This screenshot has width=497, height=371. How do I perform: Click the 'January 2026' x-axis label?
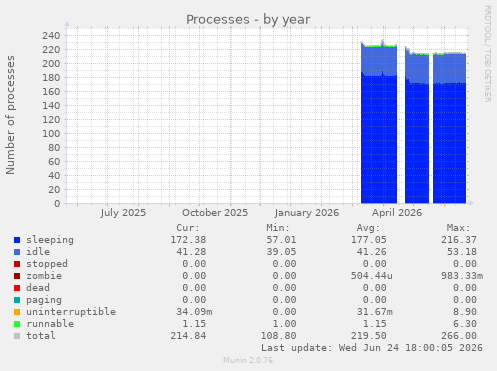(x=307, y=213)
